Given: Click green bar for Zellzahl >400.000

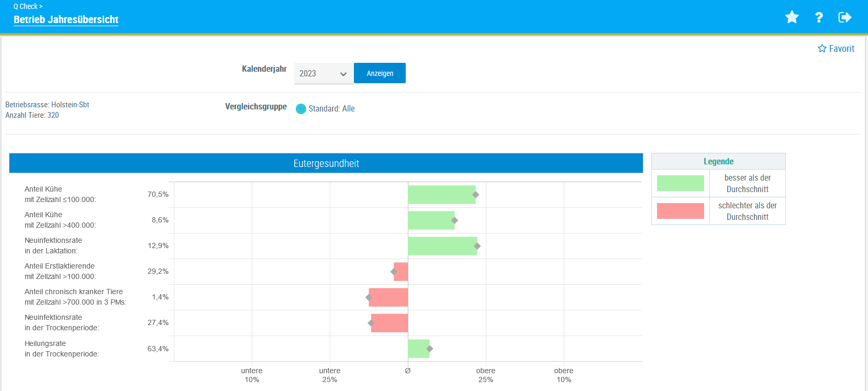Looking at the screenshot, I should 430,220.
